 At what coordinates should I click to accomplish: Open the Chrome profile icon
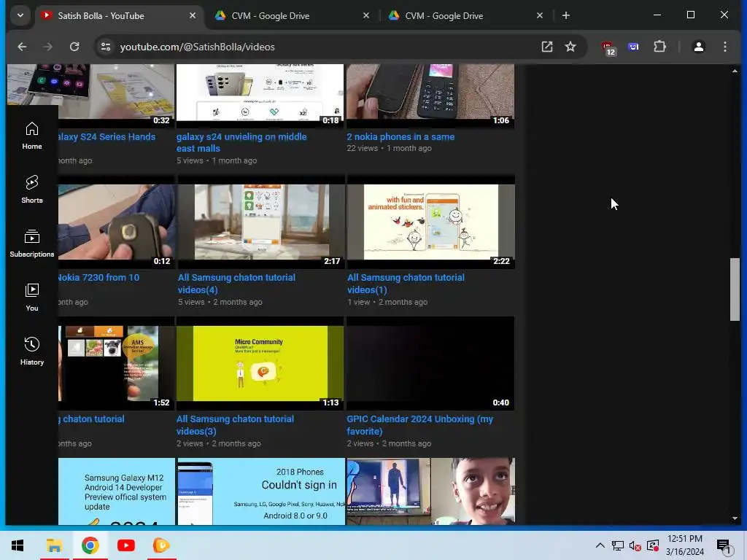click(x=698, y=47)
